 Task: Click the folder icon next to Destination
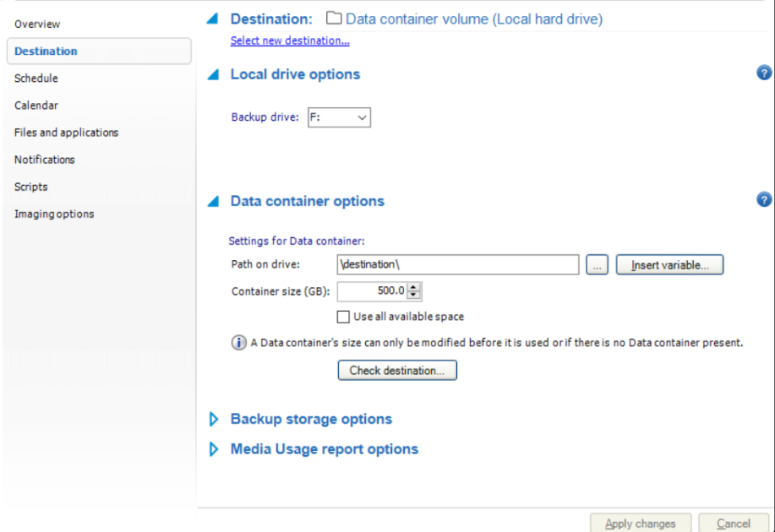[333, 19]
